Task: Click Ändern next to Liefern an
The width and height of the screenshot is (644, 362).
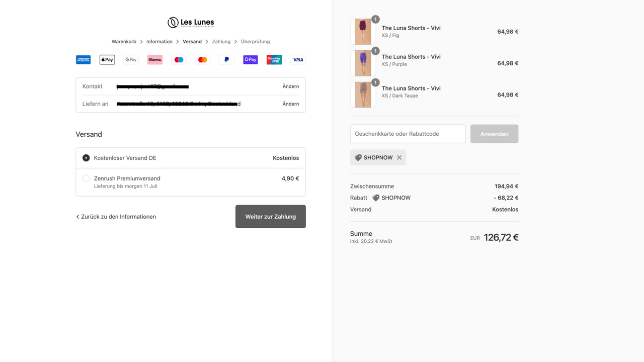Action: (291, 104)
